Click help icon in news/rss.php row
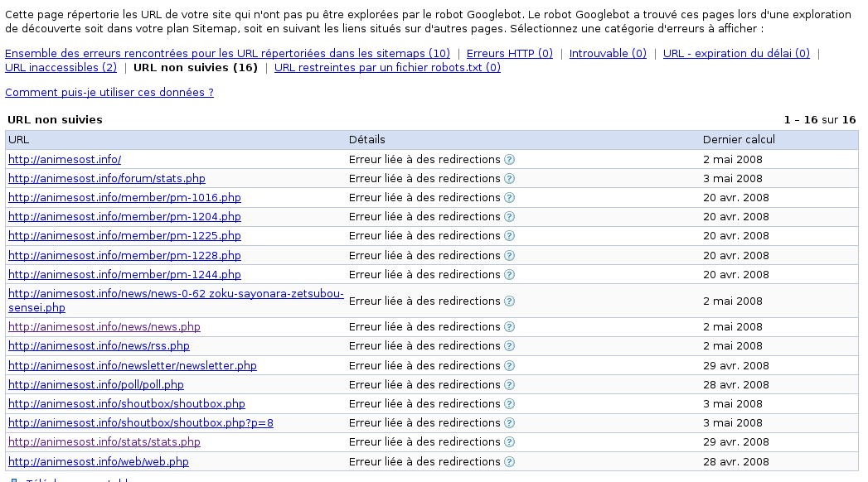Viewport: 868px width, 482px height. (510, 346)
